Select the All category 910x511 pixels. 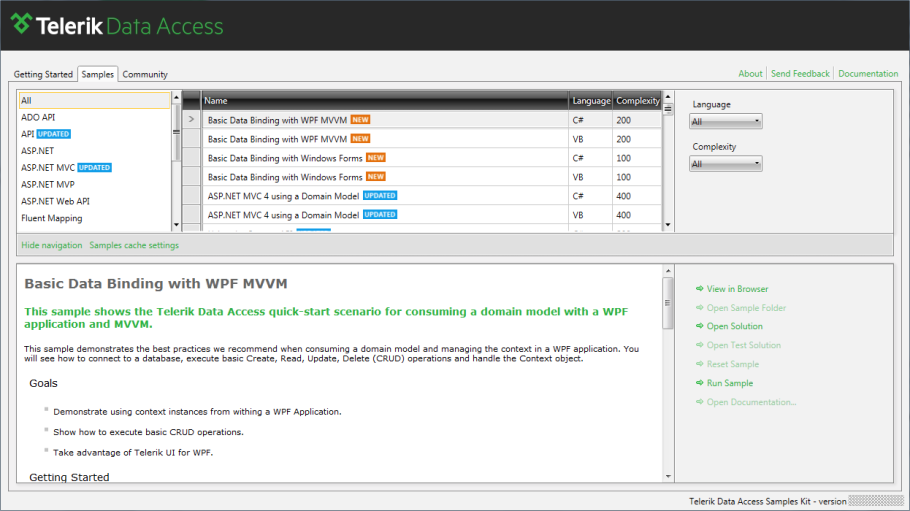coord(95,100)
